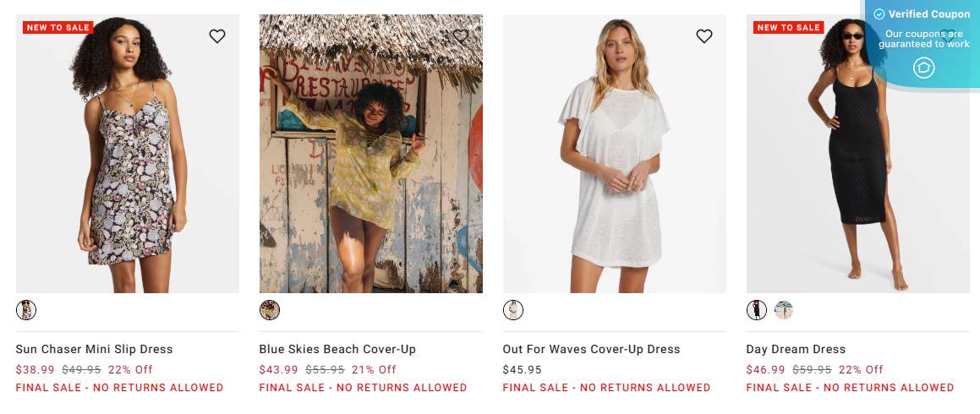Open the Blue Skies Beach Cover-Up title link
Screen dimensions: 980x414
(x=337, y=349)
